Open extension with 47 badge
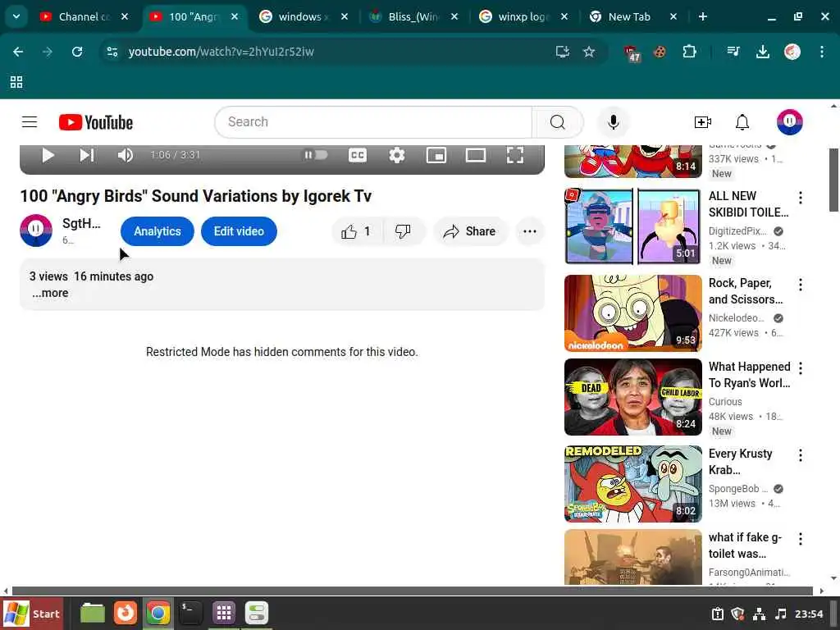Image resolution: width=840 pixels, height=630 pixels. coord(632,52)
